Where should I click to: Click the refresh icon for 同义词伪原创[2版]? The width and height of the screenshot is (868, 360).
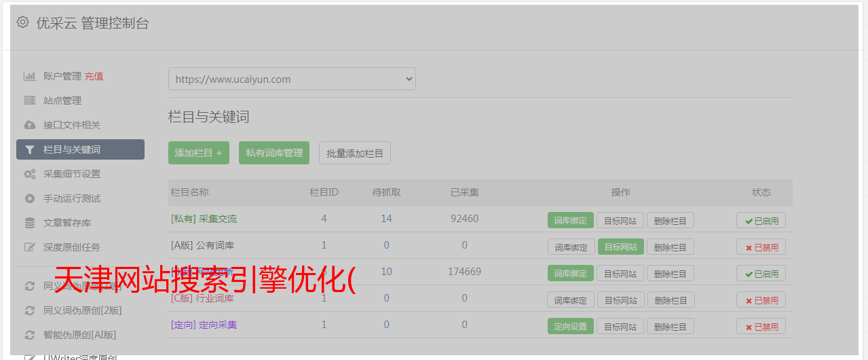pos(29,310)
